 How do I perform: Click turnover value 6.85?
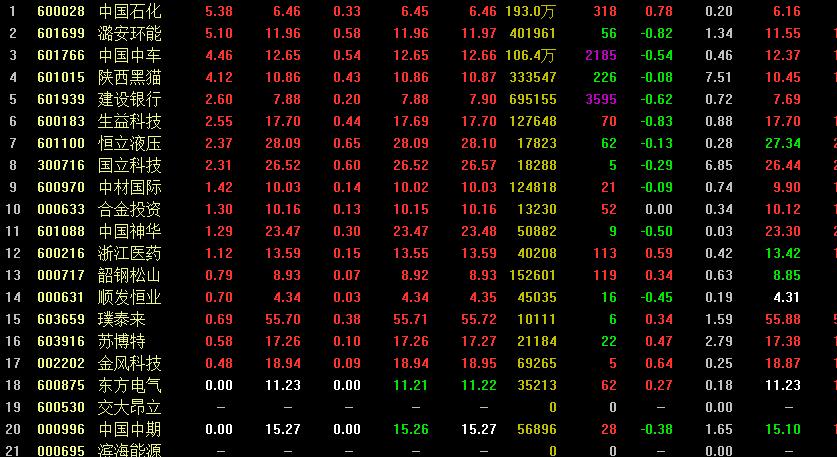coord(718,165)
